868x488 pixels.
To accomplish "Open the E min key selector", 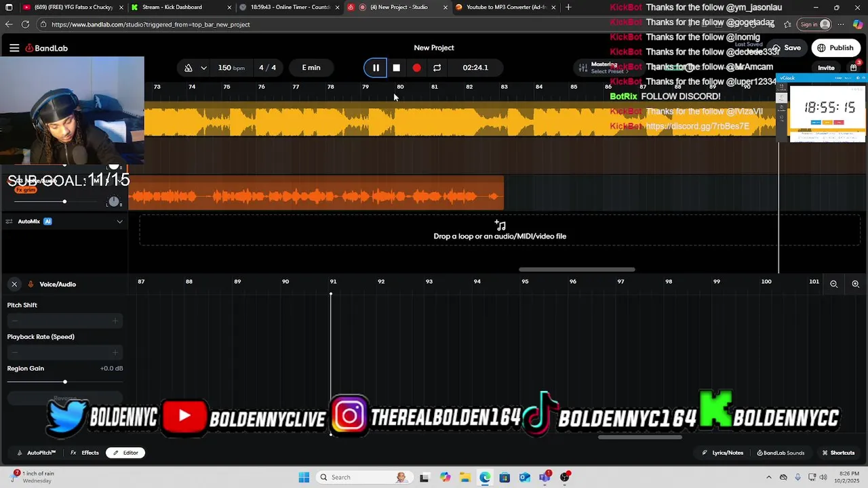I will pos(311,68).
